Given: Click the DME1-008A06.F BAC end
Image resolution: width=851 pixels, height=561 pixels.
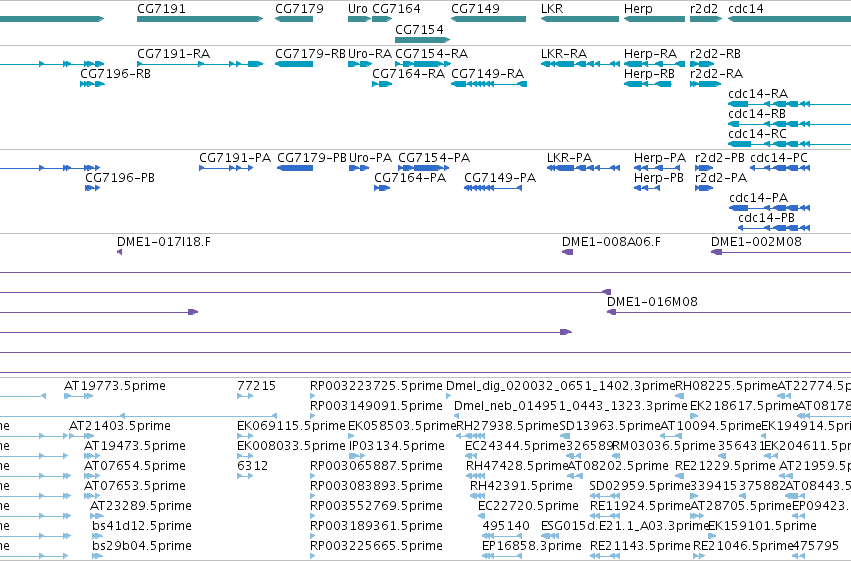Looking at the screenshot, I should [568, 252].
